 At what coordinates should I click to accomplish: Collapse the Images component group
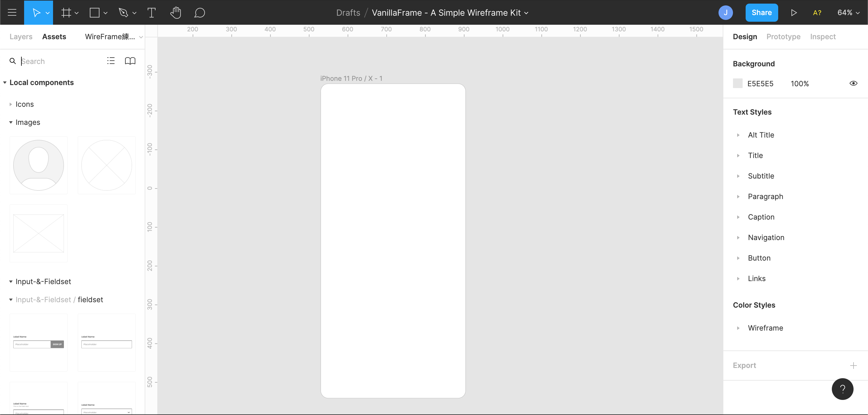click(x=11, y=122)
